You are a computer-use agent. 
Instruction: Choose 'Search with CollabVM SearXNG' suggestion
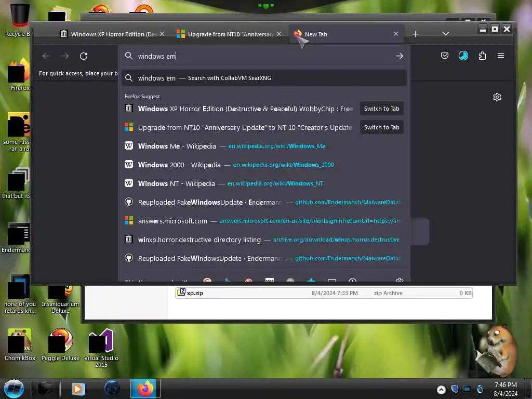click(x=264, y=78)
